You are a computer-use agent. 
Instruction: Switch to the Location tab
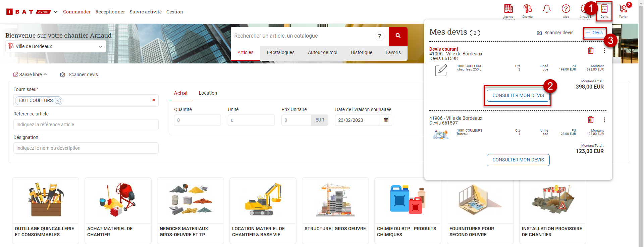(x=208, y=93)
